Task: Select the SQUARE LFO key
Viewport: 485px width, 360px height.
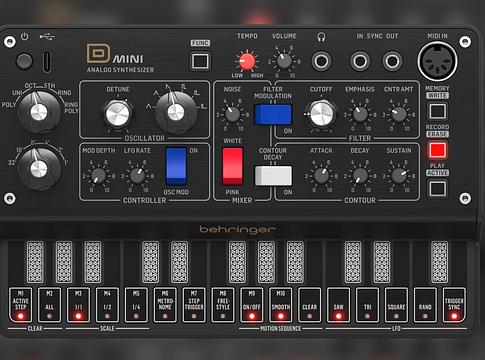Action: 396,305
